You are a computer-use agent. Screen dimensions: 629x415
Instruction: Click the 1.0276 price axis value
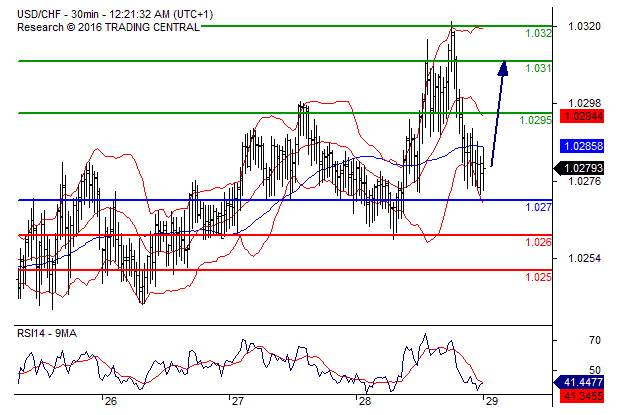(584, 181)
